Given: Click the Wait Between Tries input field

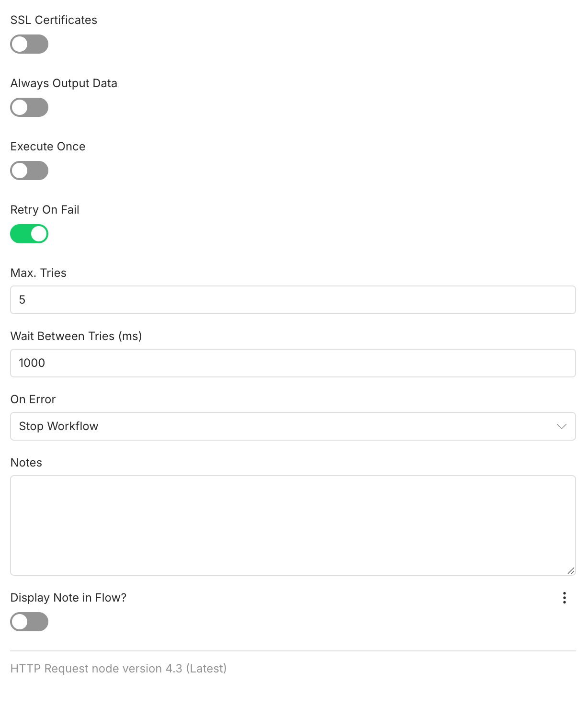Looking at the screenshot, I should click(293, 363).
